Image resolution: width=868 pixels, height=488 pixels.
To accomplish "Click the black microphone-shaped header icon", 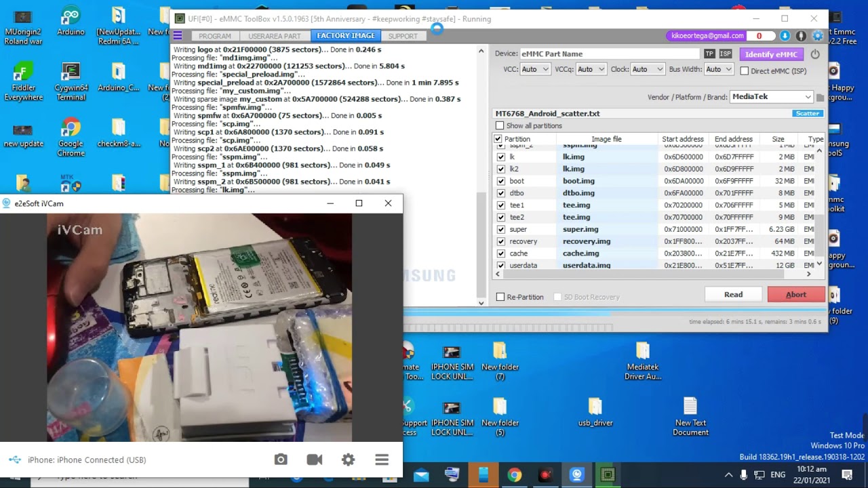I will [801, 36].
